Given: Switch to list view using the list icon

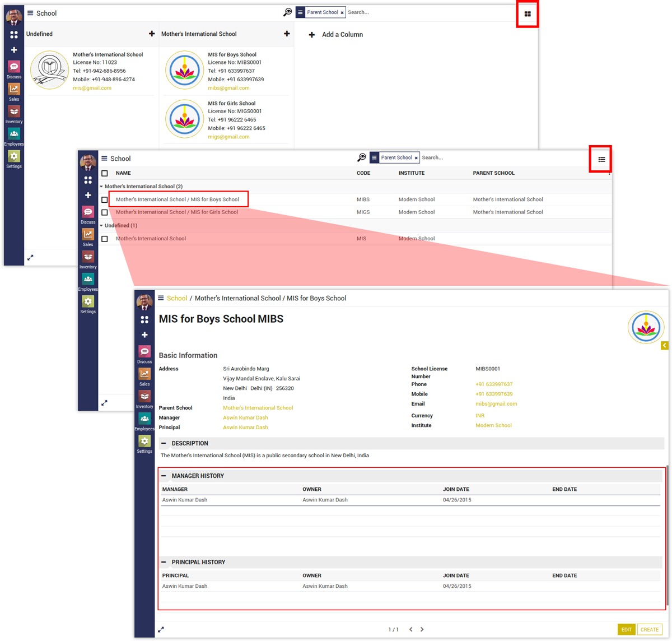Looking at the screenshot, I should 601,160.
